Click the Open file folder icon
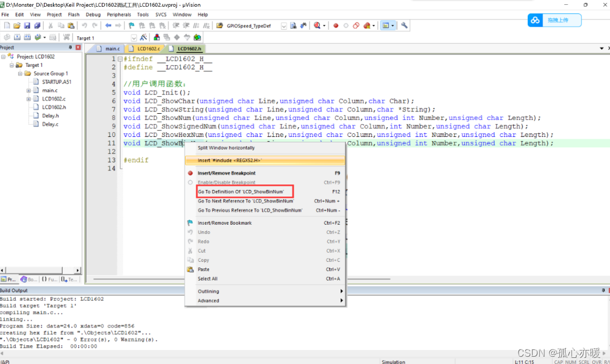This screenshot has width=610, height=364. pos(16,26)
